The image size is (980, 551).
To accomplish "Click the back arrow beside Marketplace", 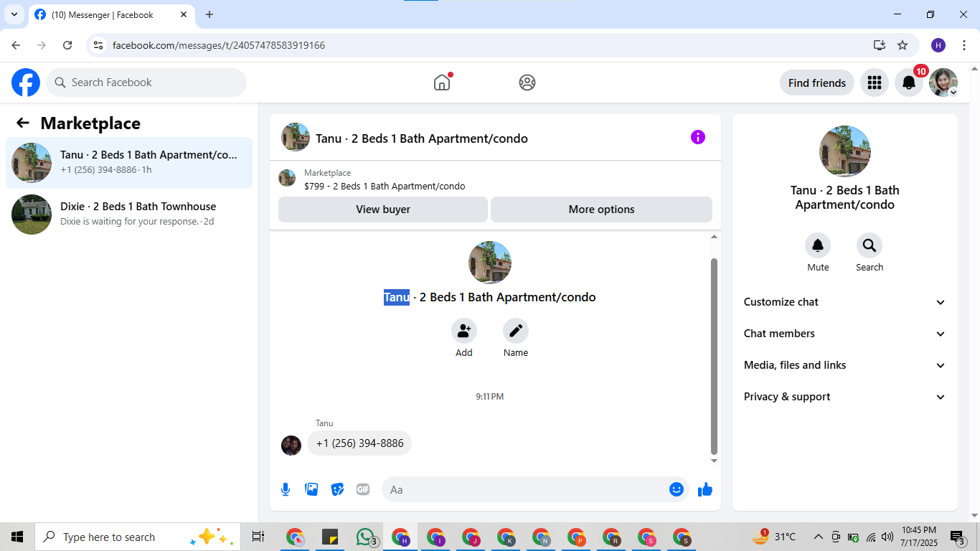I will click(x=23, y=123).
